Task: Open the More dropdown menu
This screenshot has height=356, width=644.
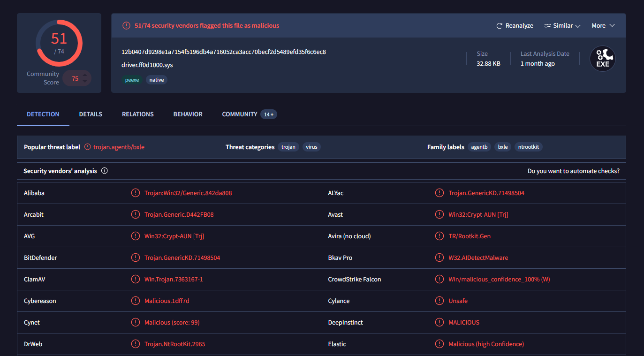Action: coord(603,26)
